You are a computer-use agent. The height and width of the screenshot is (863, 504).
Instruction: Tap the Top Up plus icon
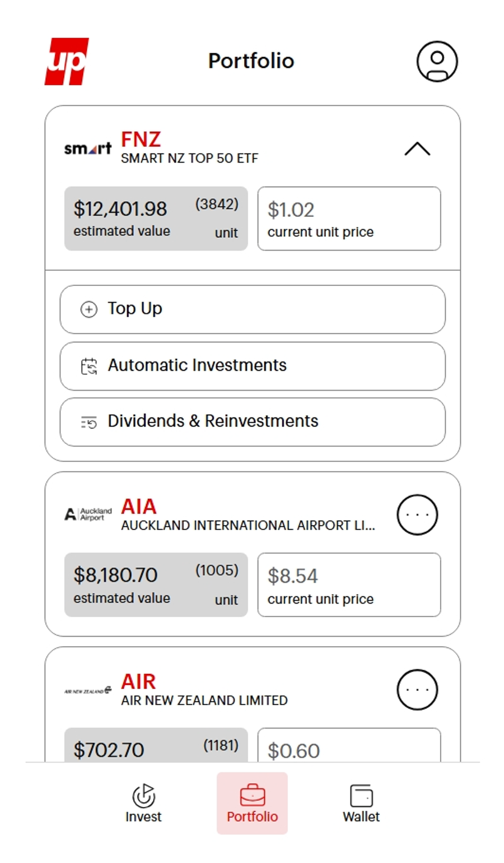[x=88, y=309]
